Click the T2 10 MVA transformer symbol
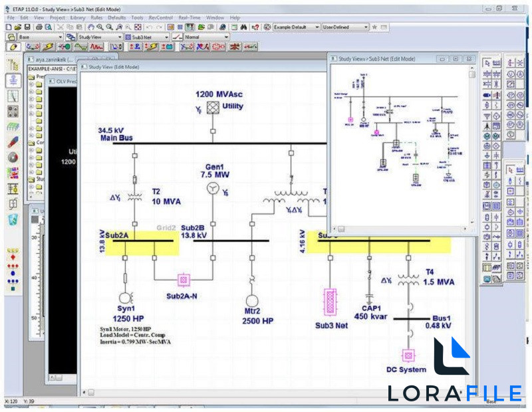This screenshot has width=532, height=412. coord(135,197)
